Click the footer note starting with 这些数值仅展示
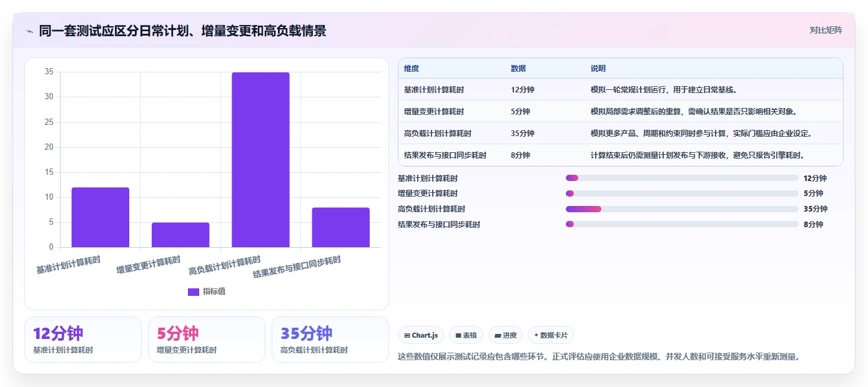 coord(599,357)
